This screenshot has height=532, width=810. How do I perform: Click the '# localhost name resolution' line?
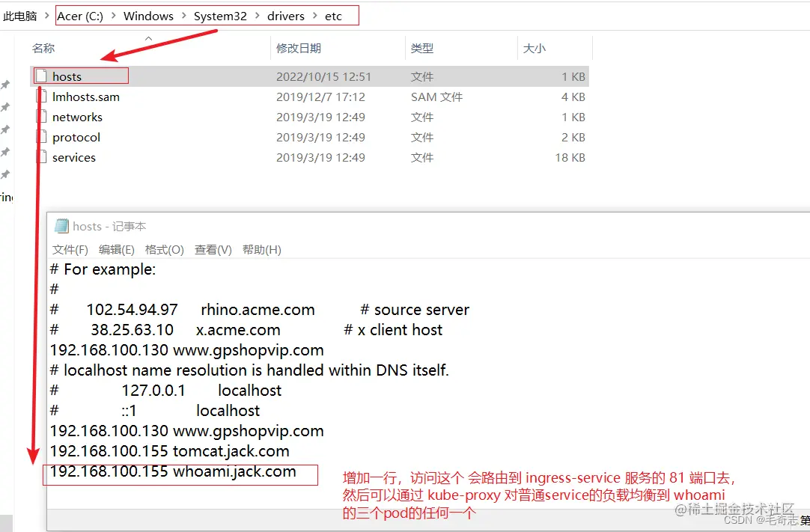(x=249, y=370)
